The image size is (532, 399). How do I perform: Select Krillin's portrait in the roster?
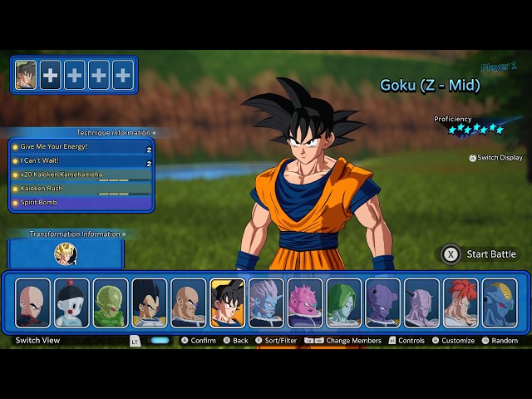point(33,303)
